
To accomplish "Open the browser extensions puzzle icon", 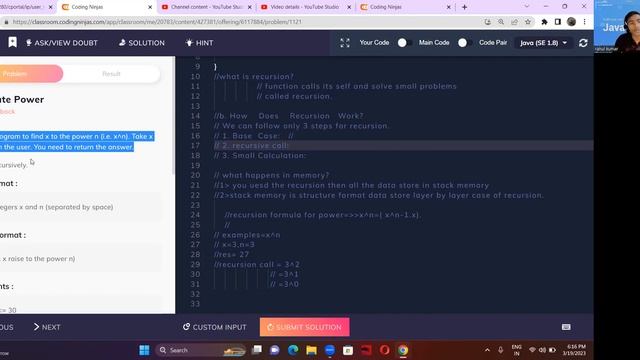I will click(544, 22).
